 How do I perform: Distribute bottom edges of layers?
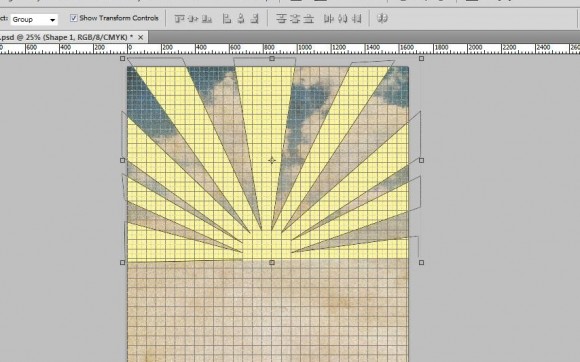point(308,18)
